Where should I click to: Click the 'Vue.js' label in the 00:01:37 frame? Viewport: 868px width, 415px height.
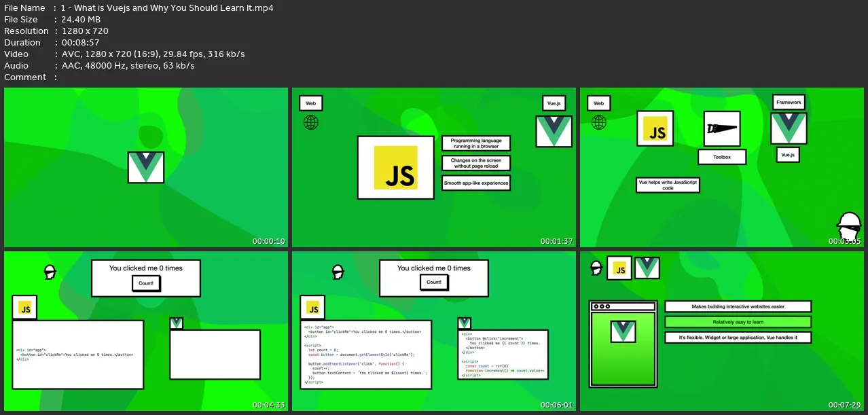[554, 103]
